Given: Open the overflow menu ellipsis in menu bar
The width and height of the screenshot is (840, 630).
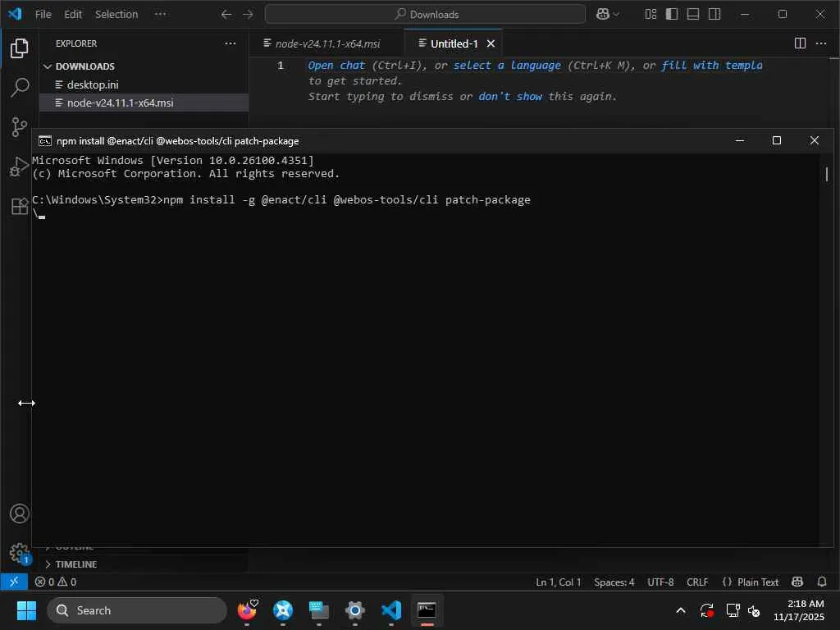Looking at the screenshot, I should (160, 15).
